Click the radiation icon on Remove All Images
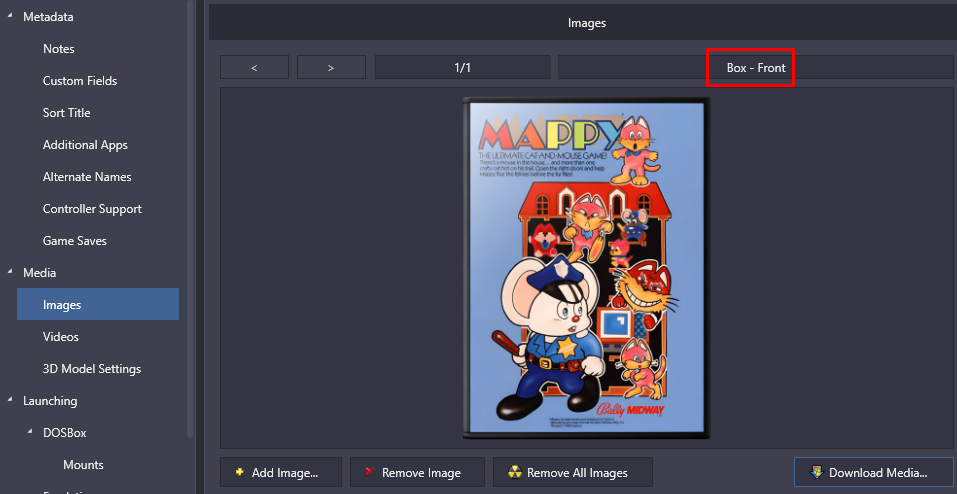 click(514, 473)
